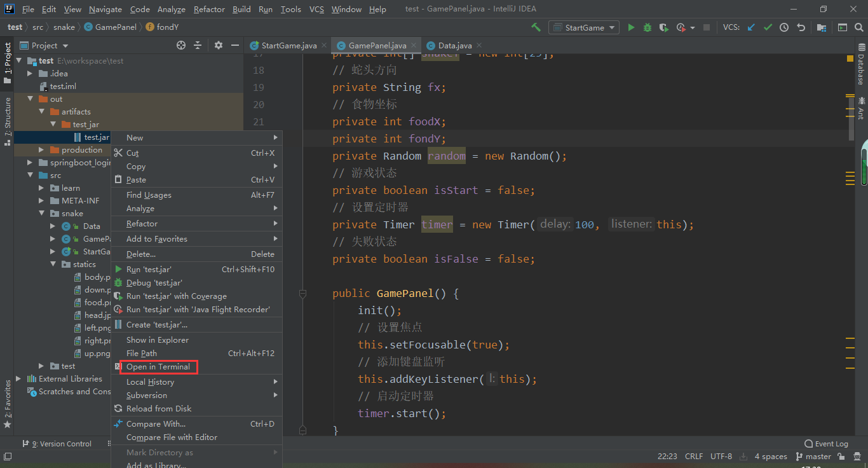
Task: Click the VCS Commit checkmark icon
Action: (x=768, y=27)
